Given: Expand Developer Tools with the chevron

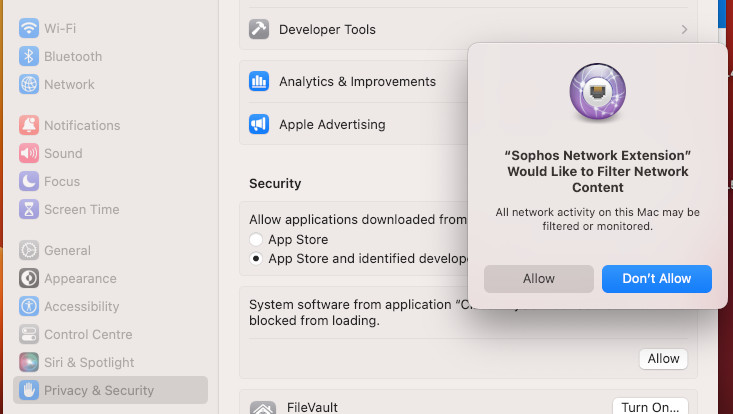Looking at the screenshot, I should [x=684, y=29].
